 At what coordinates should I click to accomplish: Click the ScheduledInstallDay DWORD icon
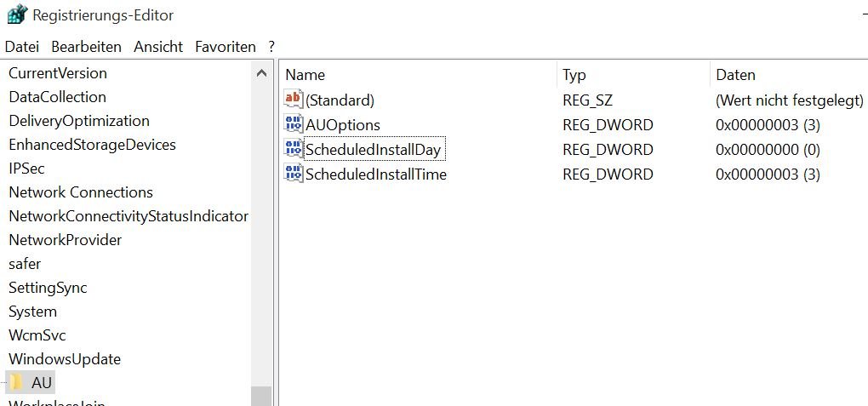[294, 149]
